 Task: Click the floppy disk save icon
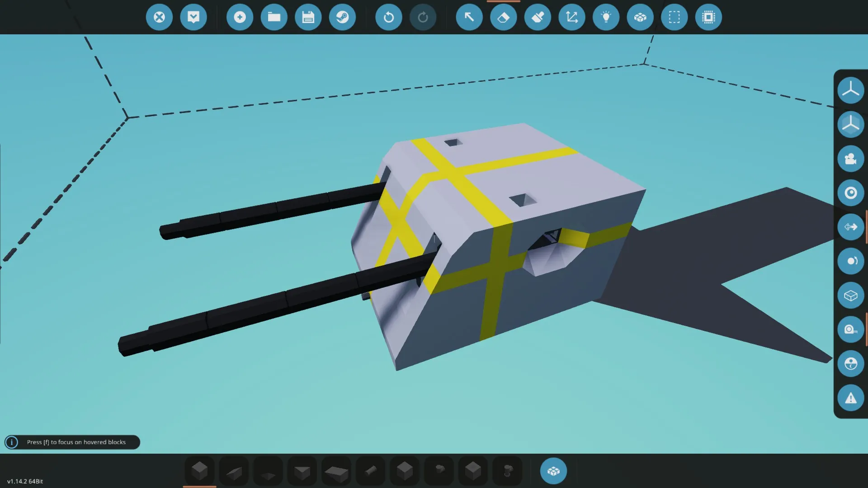coord(308,17)
